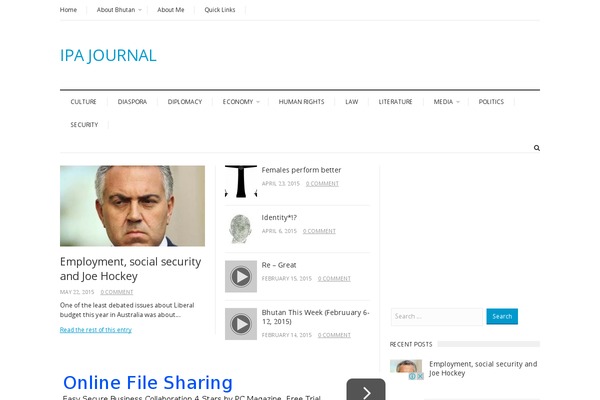Open 'Employment, social security and Joe Hockey' headline
600x400 pixels.
tap(130, 269)
